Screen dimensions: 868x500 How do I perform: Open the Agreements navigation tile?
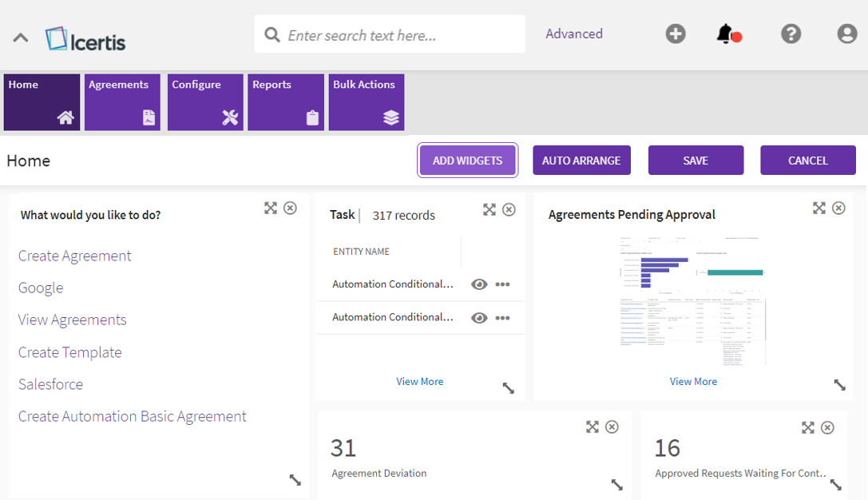click(x=124, y=102)
